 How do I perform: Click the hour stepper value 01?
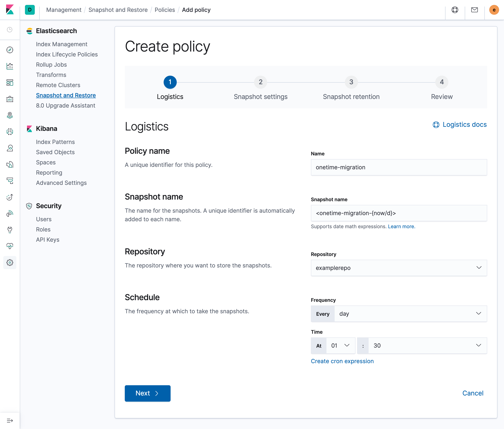335,345
